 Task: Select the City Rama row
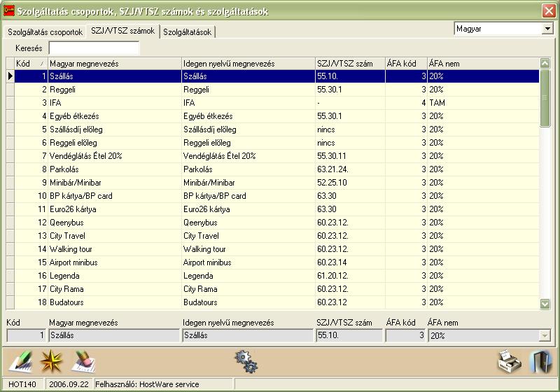click(276, 289)
